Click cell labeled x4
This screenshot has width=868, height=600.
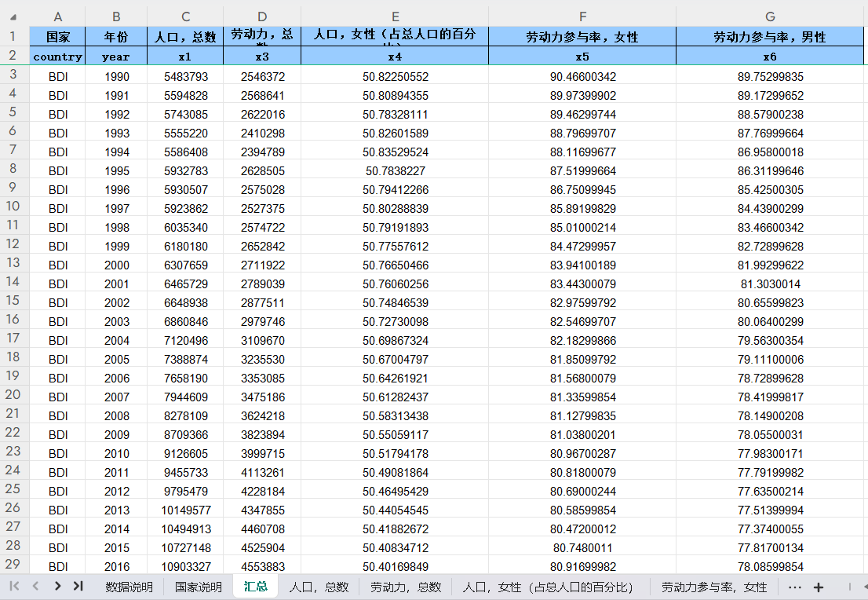[x=395, y=56]
